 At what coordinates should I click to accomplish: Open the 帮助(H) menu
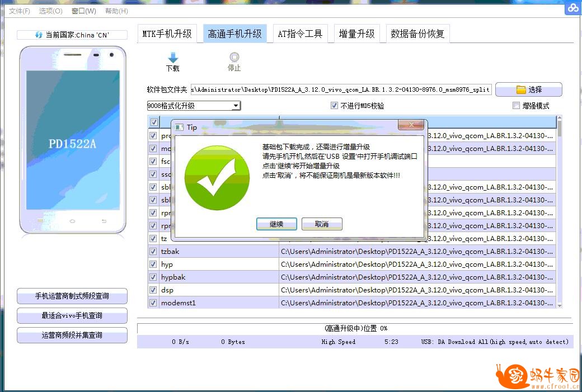[116, 11]
